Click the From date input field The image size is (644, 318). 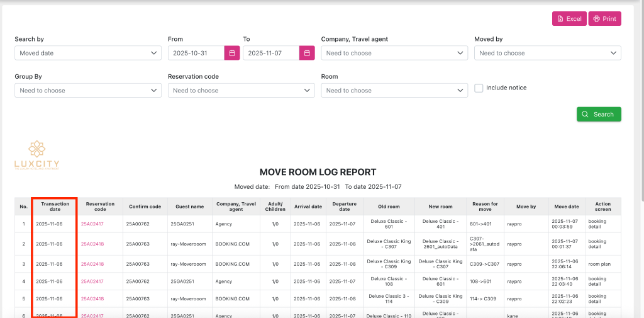pyautogui.click(x=196, y=53)
